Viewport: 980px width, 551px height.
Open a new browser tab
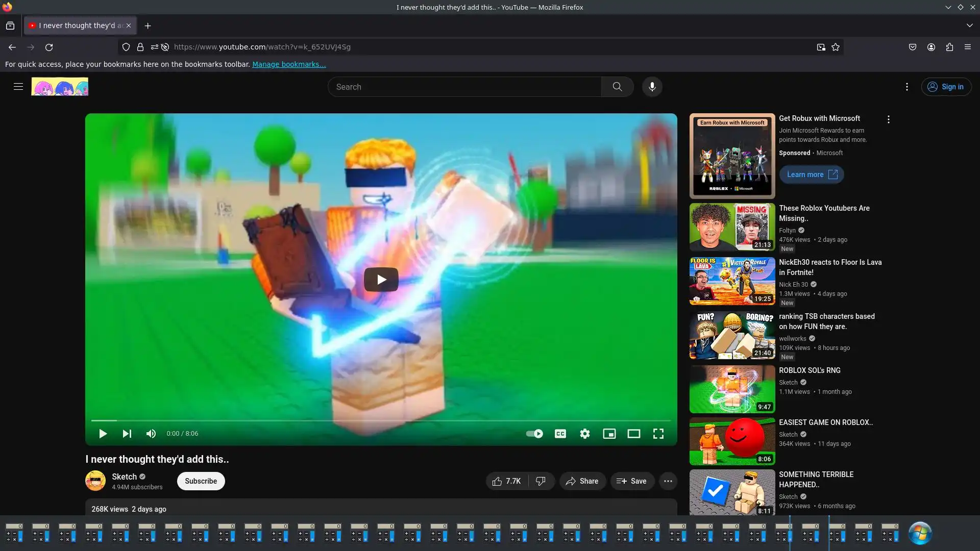pyautogui.click(x=148, y=26)
